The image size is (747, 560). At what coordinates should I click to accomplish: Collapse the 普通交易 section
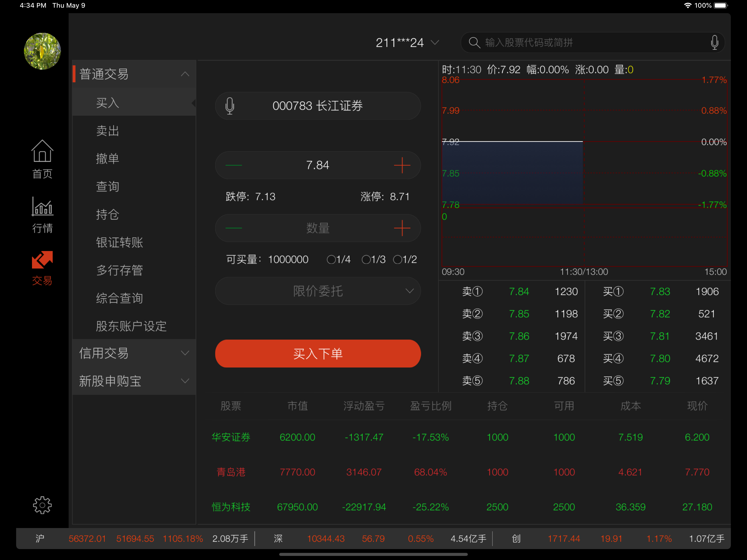click(x=135, y=74)
